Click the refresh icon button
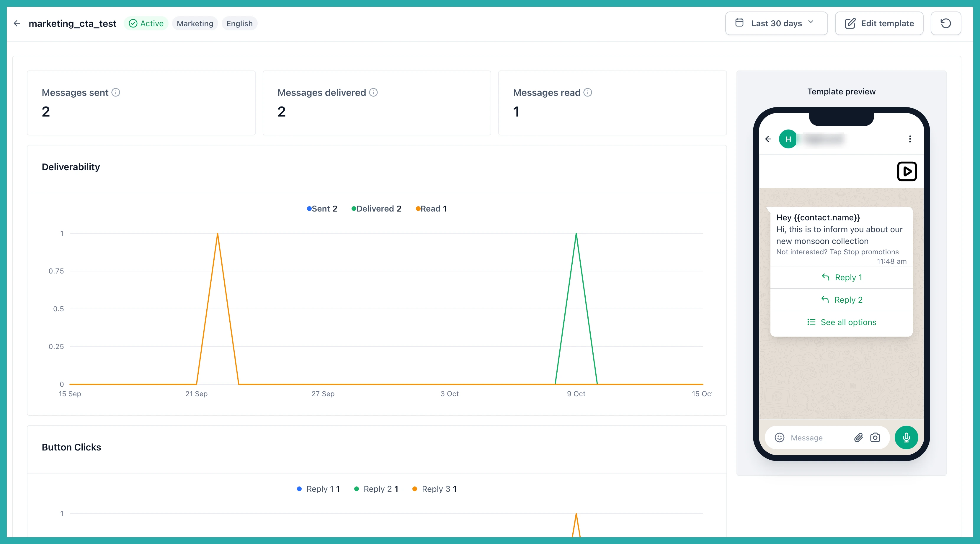Image resolution: width=980 pixels, height=544 pixels. [x=946, y=24]
